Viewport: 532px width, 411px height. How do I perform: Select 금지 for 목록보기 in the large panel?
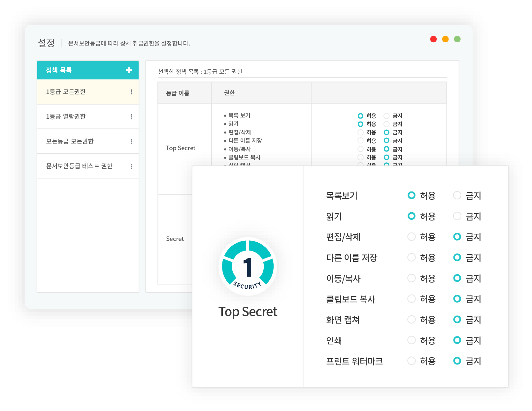click(x=457, y=195)
